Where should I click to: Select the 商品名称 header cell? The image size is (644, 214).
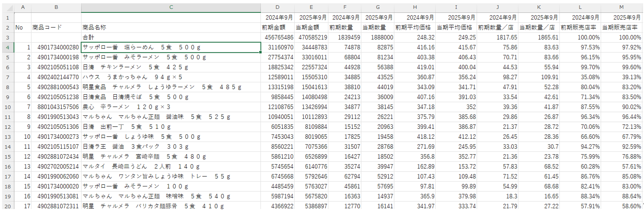pyautogui.click(x=171, y=28)
